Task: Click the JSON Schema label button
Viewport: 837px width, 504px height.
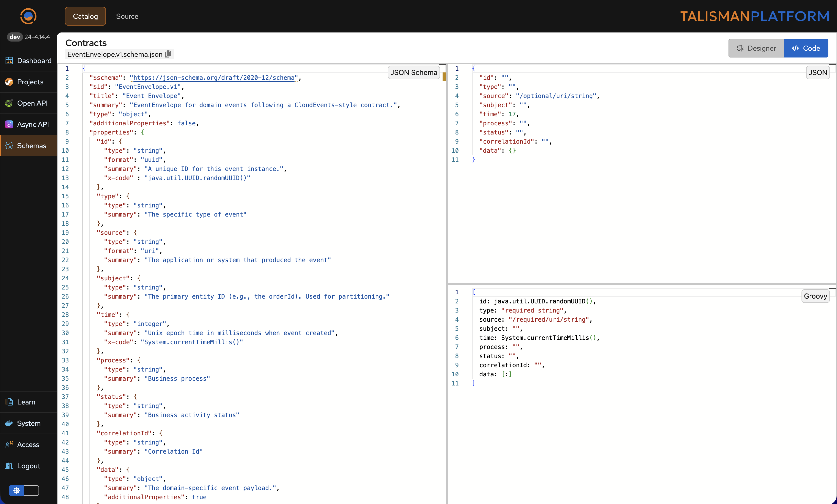Action: coord(413,72)
